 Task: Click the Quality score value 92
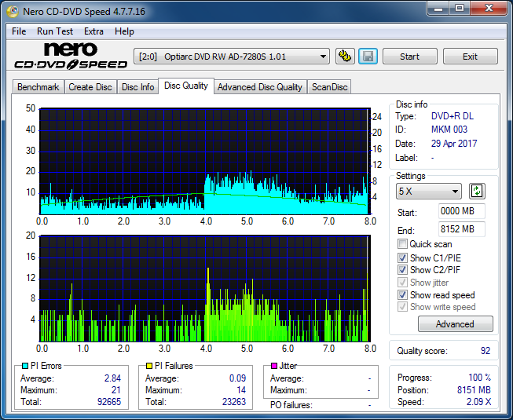(x=486, y=351)
